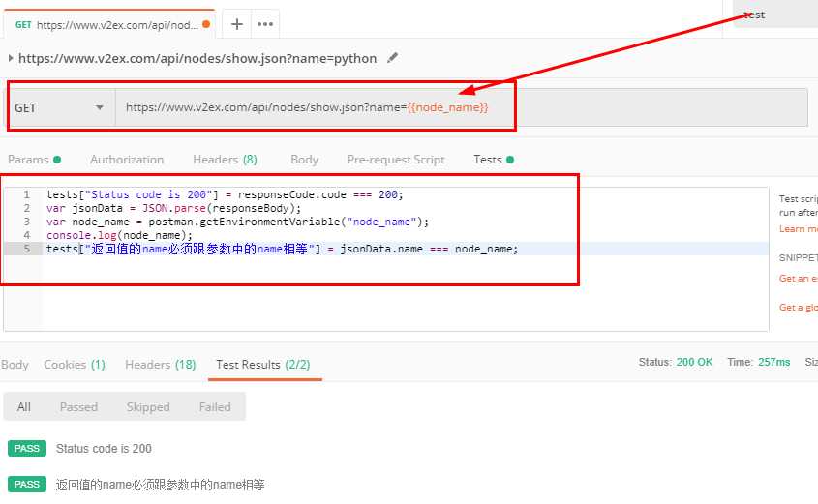Edit request name with the pencil icon
818x504 pixels.
(x=392, y=58)
